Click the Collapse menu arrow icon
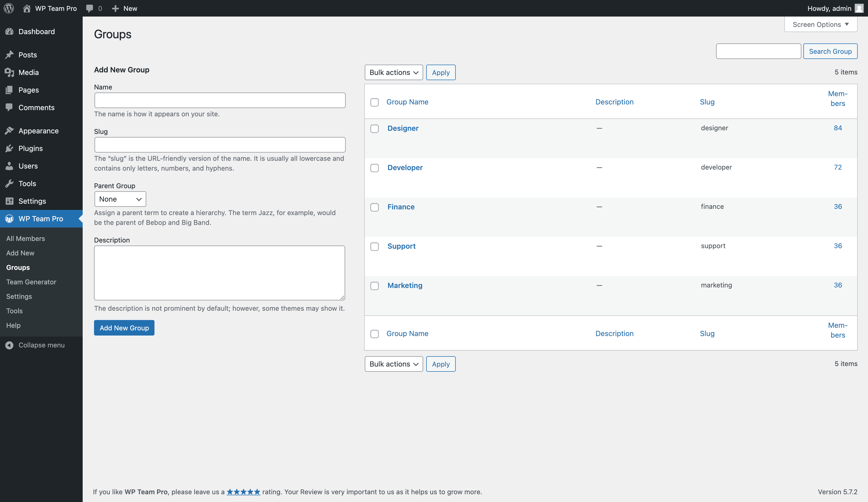 (x=9, y=345)
